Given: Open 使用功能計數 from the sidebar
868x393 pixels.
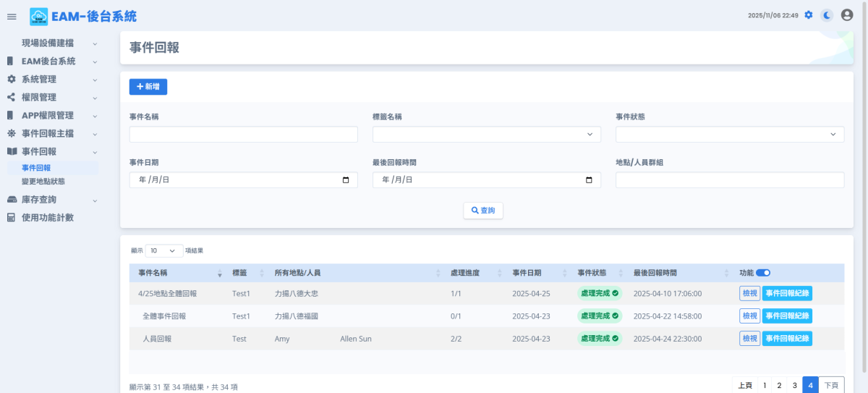Looking at the screenshot, I should (48, 218).
